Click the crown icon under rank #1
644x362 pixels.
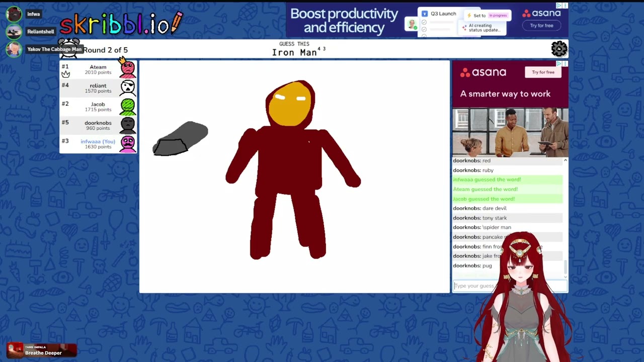coord(65,74)
